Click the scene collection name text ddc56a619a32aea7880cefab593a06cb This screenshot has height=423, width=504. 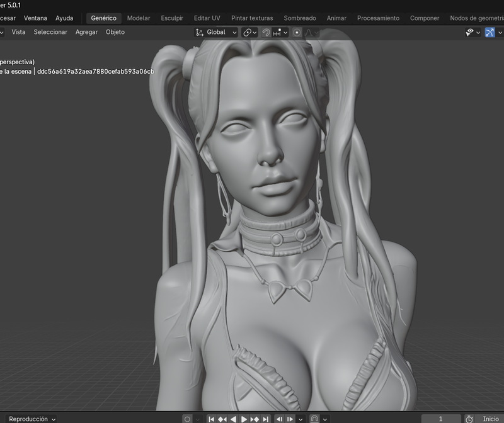(x=96, y=71)
